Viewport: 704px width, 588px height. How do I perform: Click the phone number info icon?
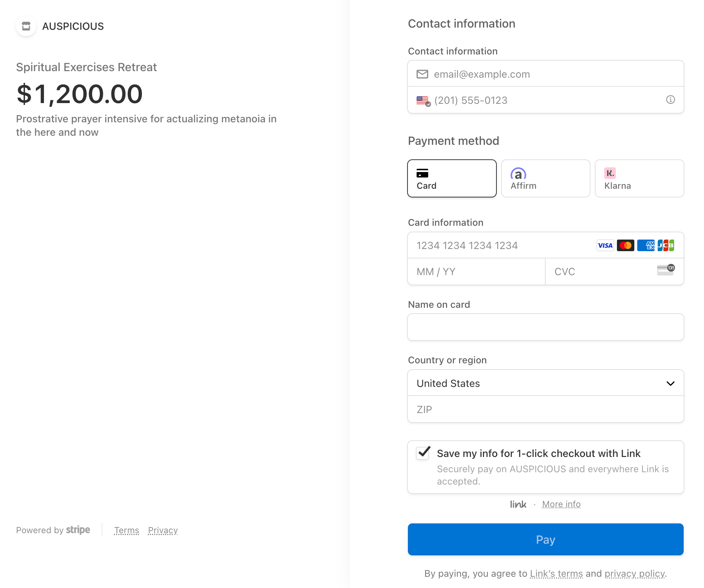(x=670, y=100)
